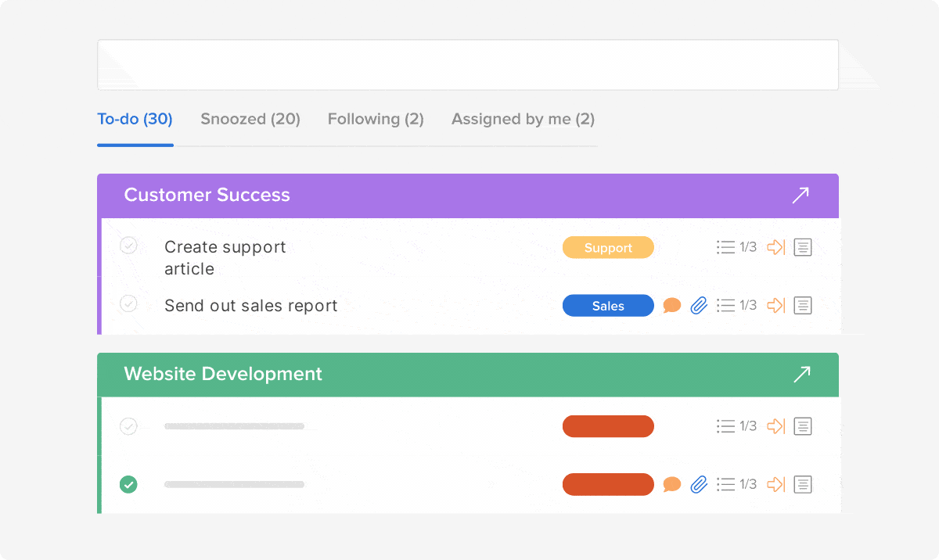Click the attachment paperclip on Send out sales report
Image resolution: width=939 pixels, height=560 pixels.
click(698, 305)
